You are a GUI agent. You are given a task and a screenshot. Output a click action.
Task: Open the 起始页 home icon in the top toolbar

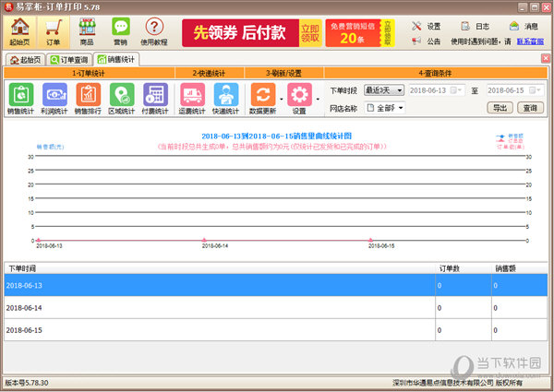point(19,32)
